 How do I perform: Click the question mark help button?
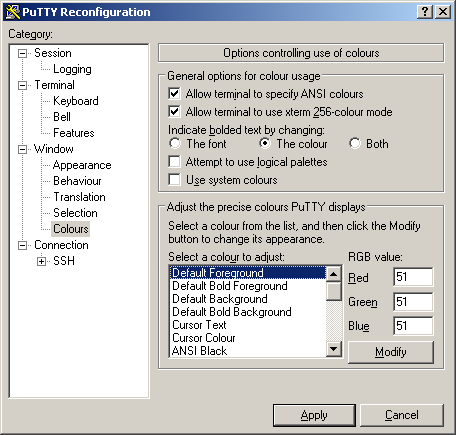[425, 12]
